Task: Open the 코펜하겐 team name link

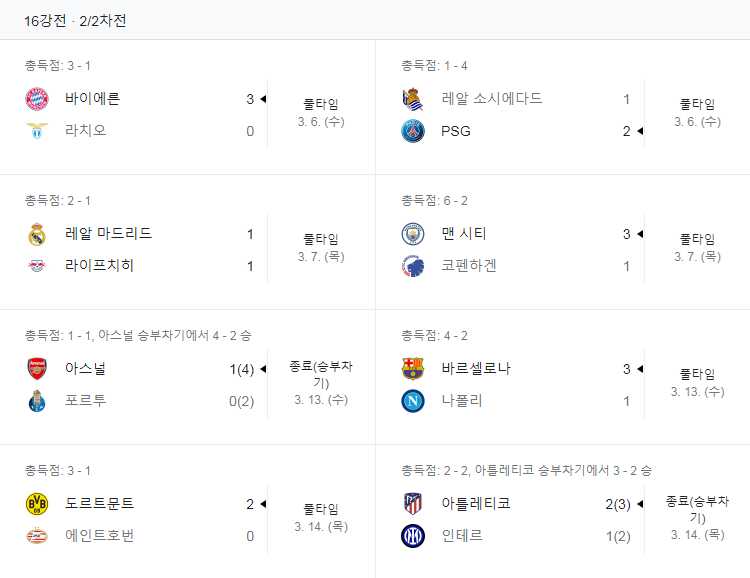Action: [469, 266]
